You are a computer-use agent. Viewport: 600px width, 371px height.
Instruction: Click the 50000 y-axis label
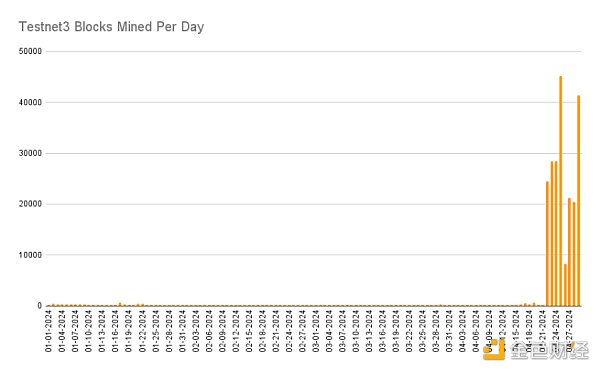coord(30,51)
